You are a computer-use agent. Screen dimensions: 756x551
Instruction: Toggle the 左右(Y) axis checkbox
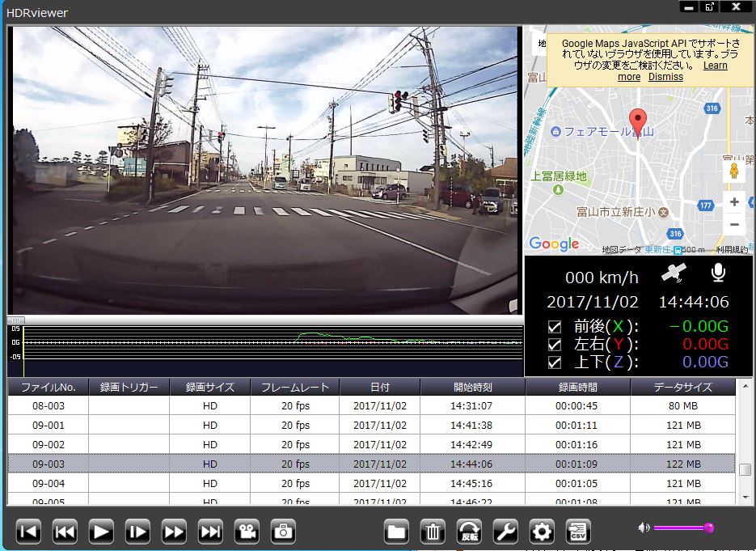tap(555, 345)
